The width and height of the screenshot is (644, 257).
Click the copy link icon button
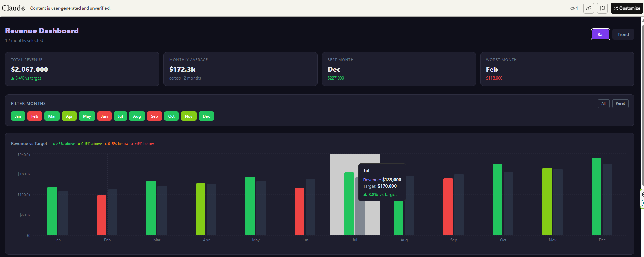(x=589, y=8)
